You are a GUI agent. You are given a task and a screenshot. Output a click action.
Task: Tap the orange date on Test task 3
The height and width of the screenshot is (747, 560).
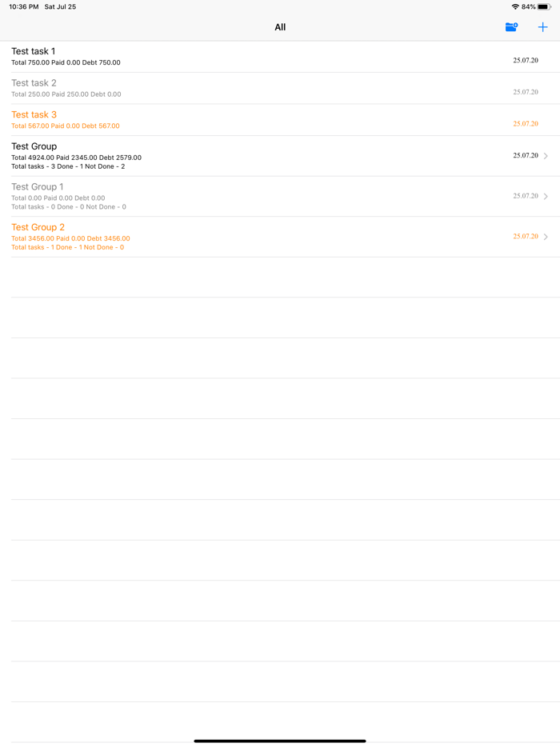pyautogui.click(x=526, y=123)
